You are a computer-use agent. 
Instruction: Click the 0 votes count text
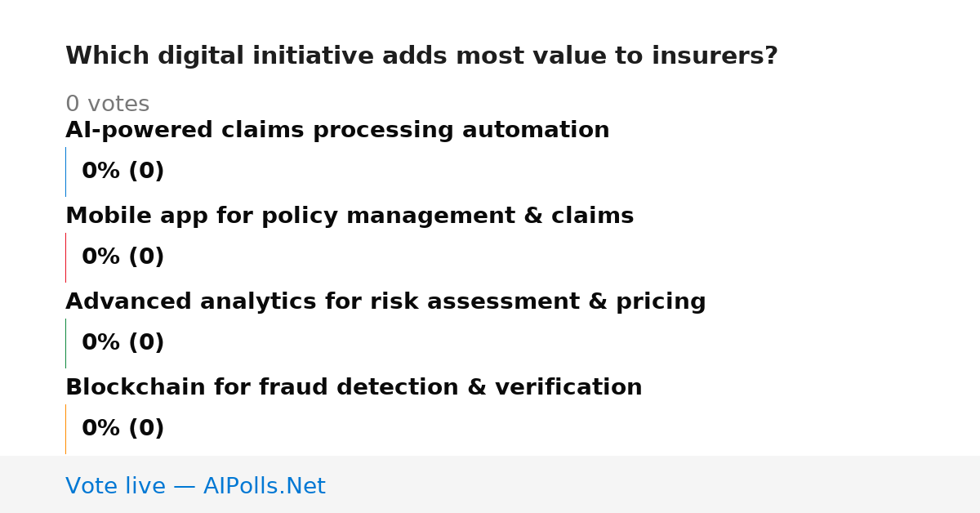point(107,105)
